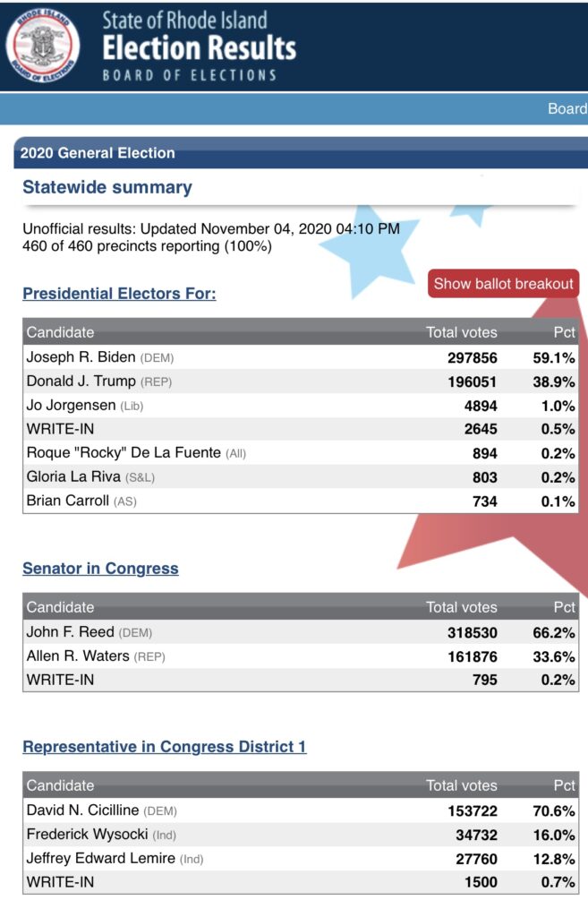
Task: Click the Donald J. Trump candidate row
Action: 301,381
